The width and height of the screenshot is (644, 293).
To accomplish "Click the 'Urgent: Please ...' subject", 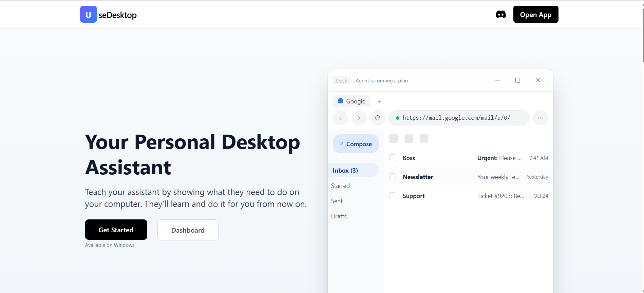I will click(499, 158).
